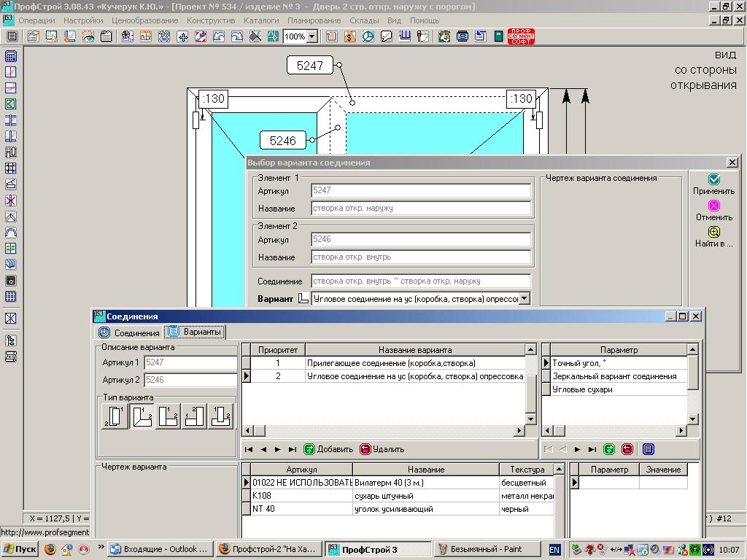Select the first variant type button

(115, 416)
